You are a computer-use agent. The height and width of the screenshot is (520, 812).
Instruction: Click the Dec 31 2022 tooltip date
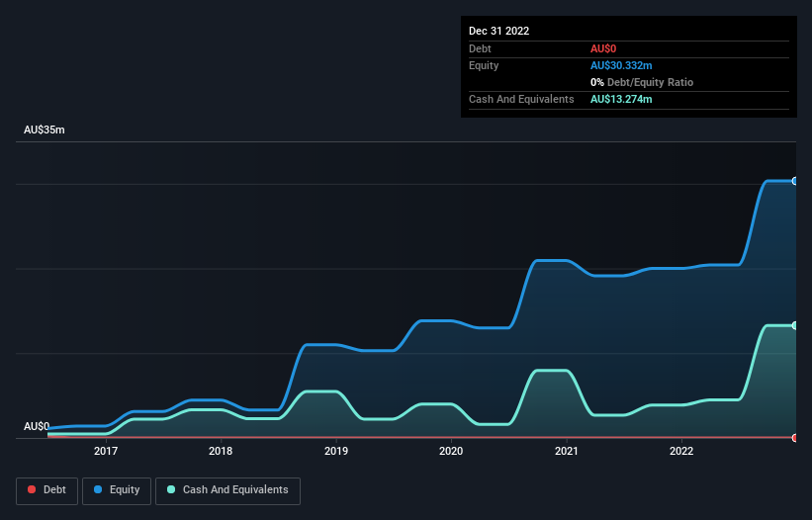498,31
